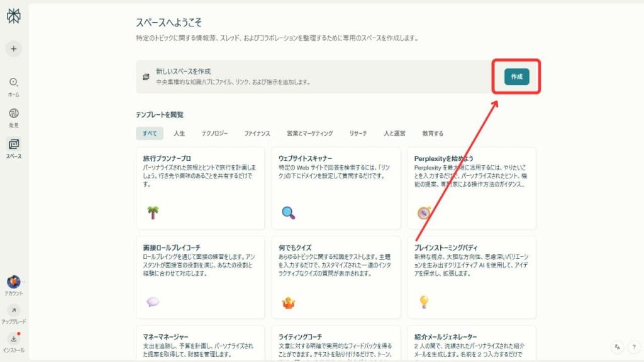This screenshot has width=644, height=362.
Task: Switch to the テクノロジー tab
Action: pyautogui.click(x=214, y=133)
